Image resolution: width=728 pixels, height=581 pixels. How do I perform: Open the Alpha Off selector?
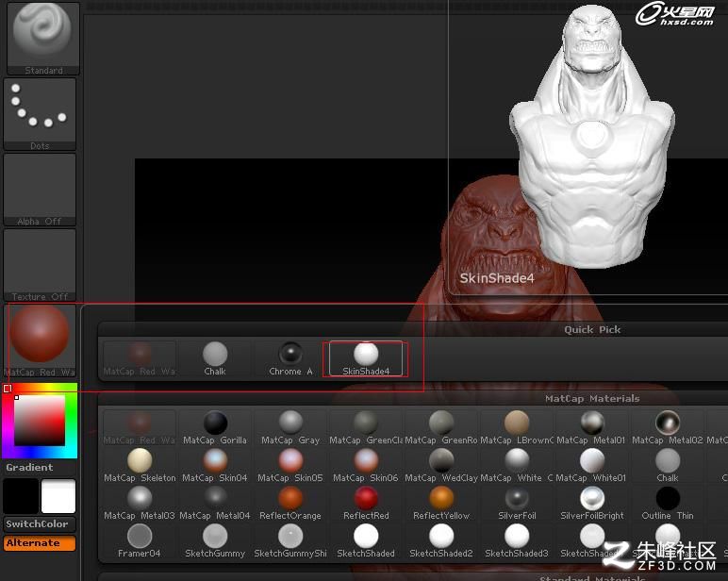tap(40, 190)
